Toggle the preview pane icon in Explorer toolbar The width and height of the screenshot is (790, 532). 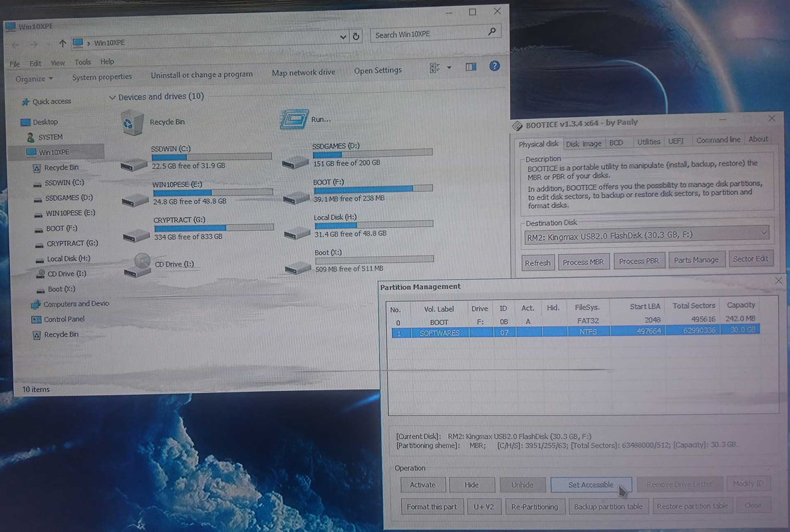click(471, 67)
